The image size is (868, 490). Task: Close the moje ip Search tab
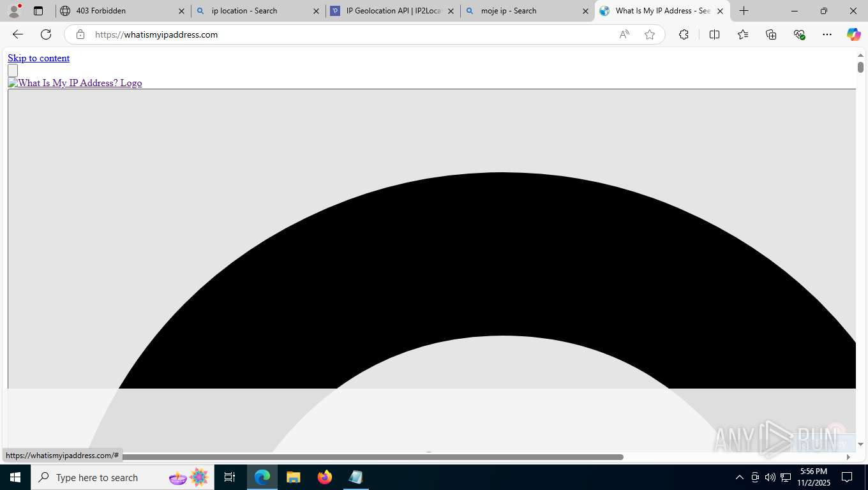point(585,11)
